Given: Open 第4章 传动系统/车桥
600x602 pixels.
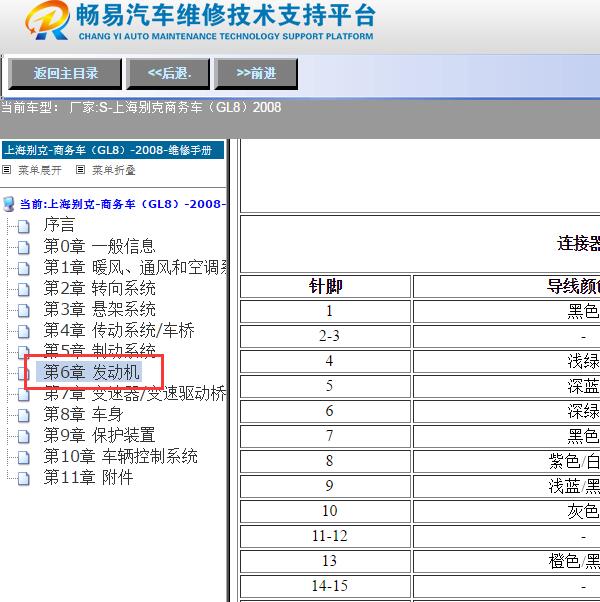Looking at the screenshot, I should tap(119, 330).
